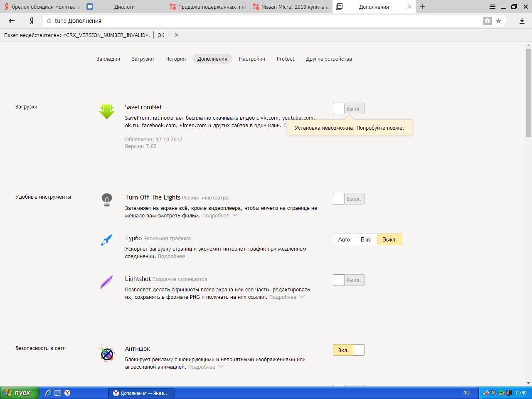532x399 pixels.
Task: Expand Lightshot details chevron
Action: click(302, 297)
